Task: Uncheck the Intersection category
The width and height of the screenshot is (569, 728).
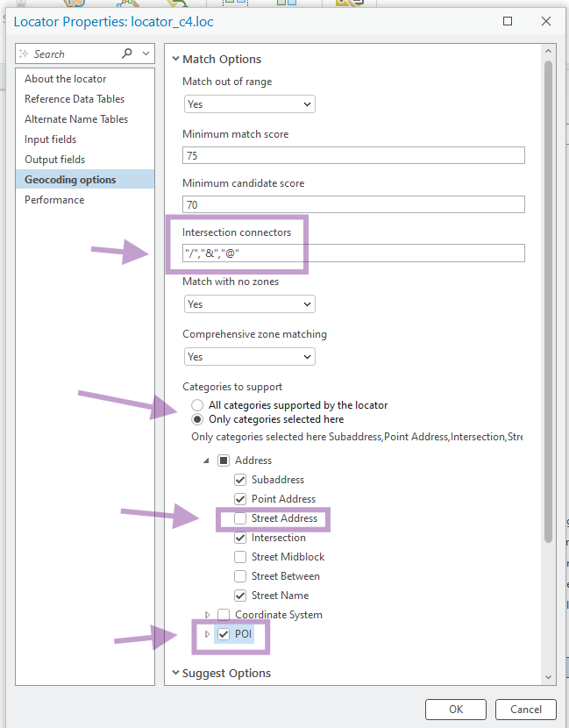Action: (240, 538)
